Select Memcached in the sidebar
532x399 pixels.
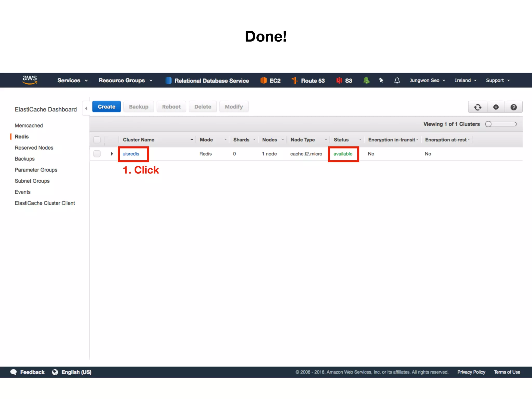coord(29,125)
